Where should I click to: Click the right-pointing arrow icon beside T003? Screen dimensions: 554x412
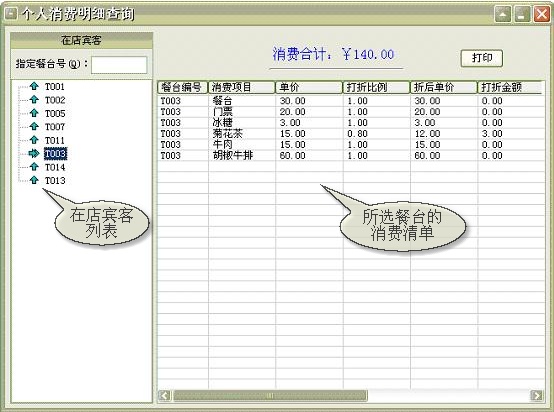pyautogui.click(x=34, y=153)
